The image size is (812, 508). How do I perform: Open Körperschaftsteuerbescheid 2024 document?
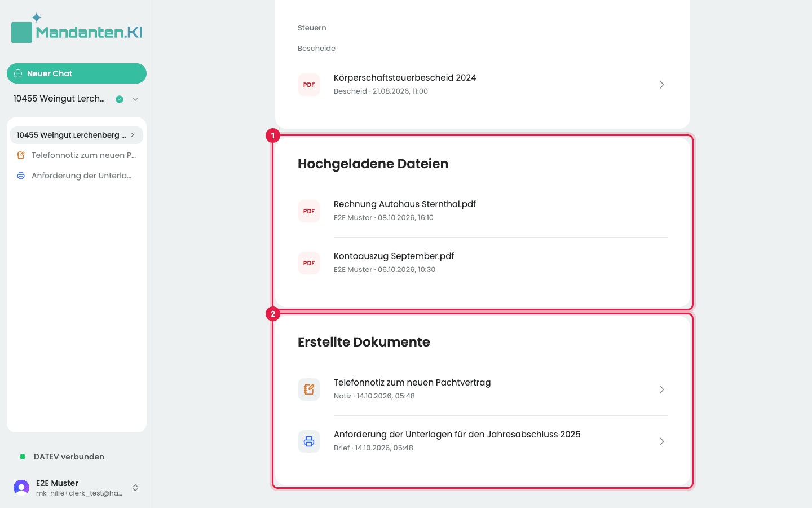click(483, 85)
